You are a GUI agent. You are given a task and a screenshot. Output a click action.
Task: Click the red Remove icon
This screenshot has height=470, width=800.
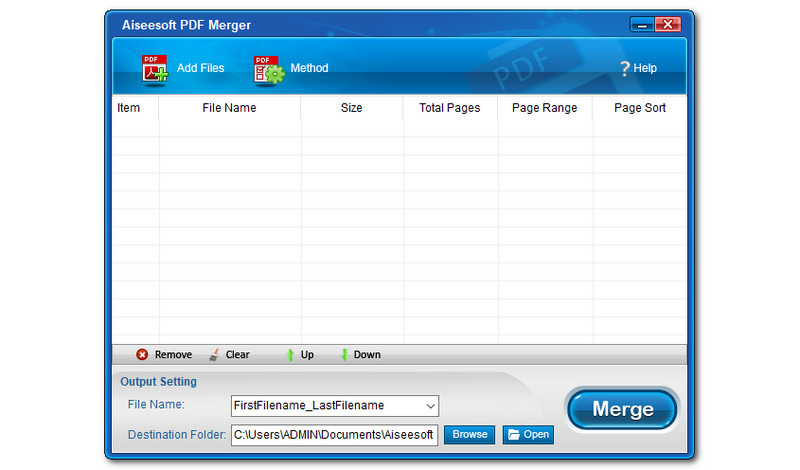[x=142, y=354]
